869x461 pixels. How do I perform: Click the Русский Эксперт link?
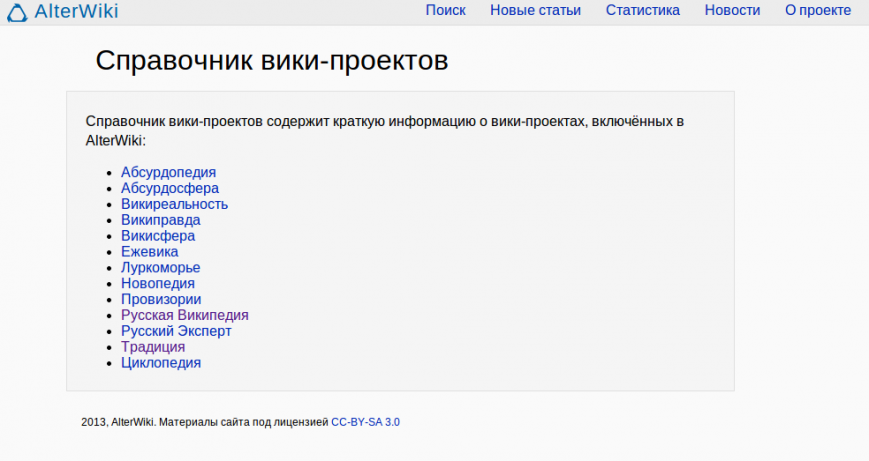click(x=176, y=331)
